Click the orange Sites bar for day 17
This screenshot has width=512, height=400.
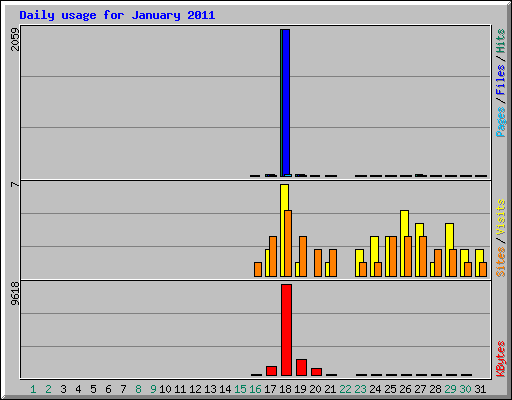273,256
